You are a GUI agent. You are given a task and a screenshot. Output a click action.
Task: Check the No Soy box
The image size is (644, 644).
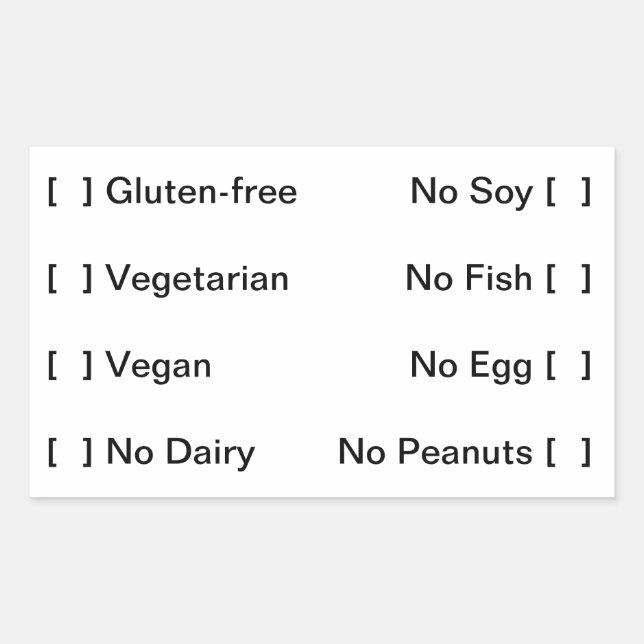568,191
